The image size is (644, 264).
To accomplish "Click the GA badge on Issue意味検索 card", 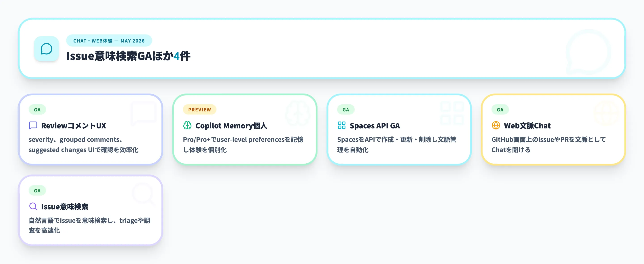I will click(37, 191).
